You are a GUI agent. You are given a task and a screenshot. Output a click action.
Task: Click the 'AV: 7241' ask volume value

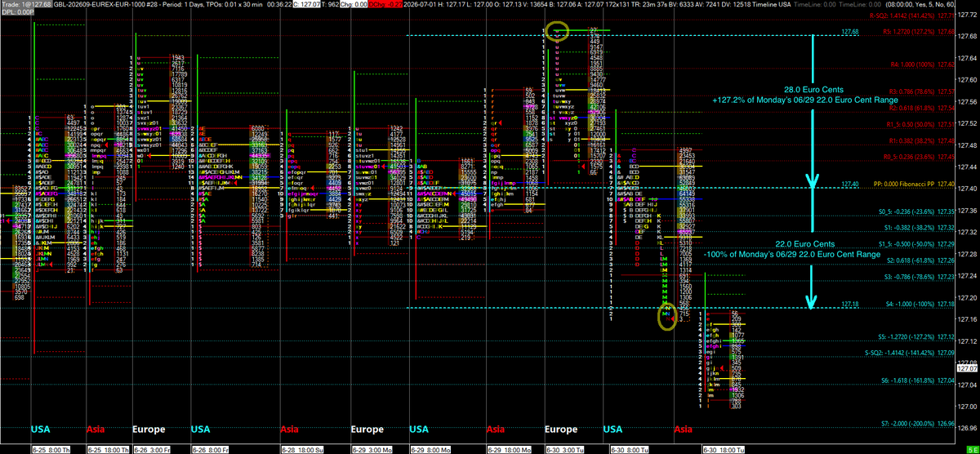coord(708,4)
